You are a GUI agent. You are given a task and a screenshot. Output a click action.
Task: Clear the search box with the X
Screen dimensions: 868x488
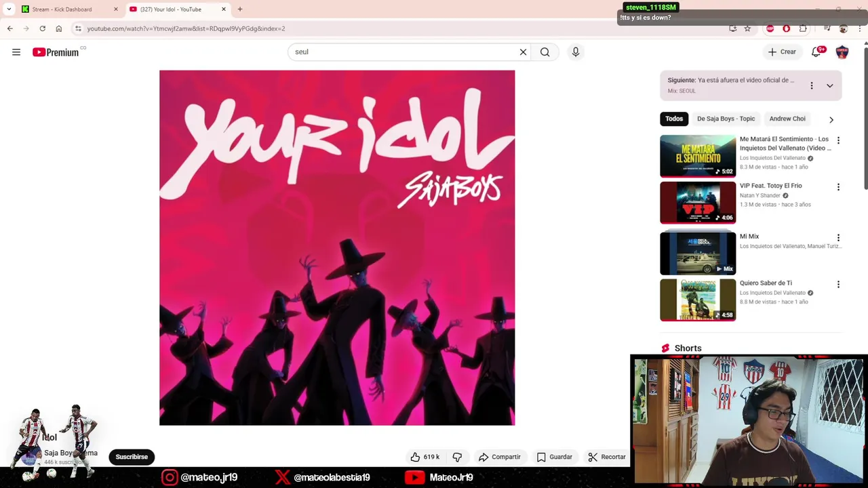tap(523, 52)
